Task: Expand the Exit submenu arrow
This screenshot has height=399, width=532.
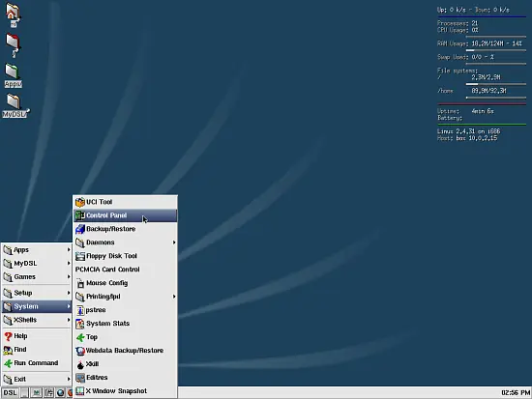Action: (69, 379)
